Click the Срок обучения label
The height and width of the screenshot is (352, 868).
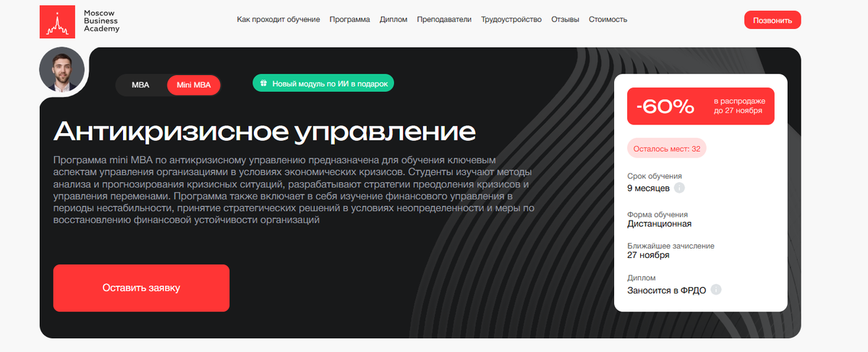tap(655, 176)
